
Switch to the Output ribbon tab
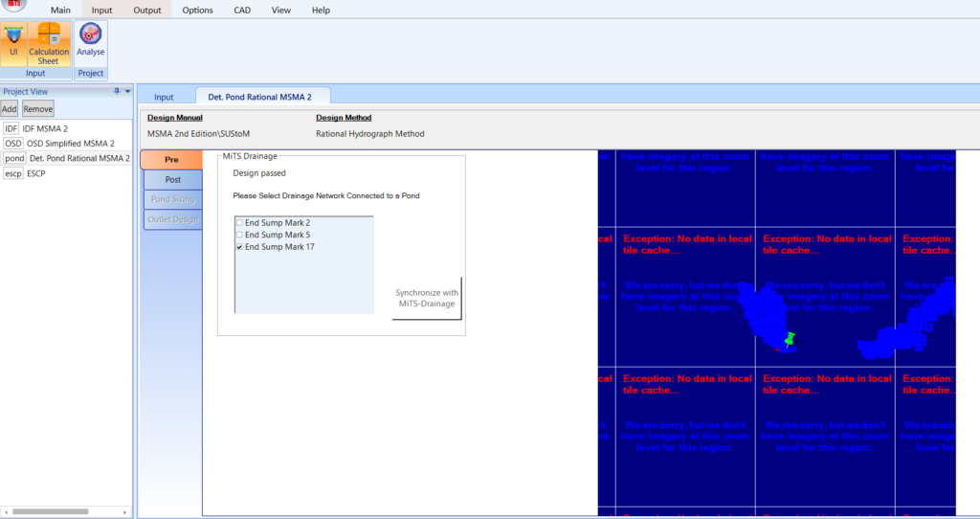[x=147, y=10]
